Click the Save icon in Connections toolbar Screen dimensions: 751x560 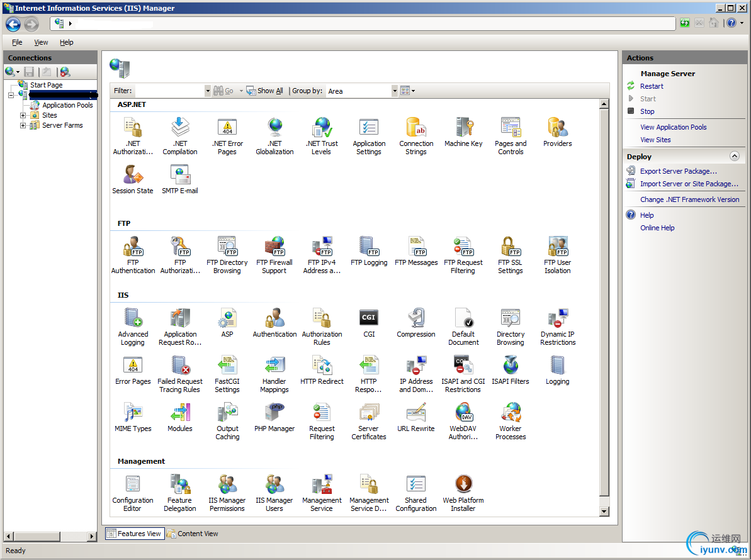pos(29,72)
